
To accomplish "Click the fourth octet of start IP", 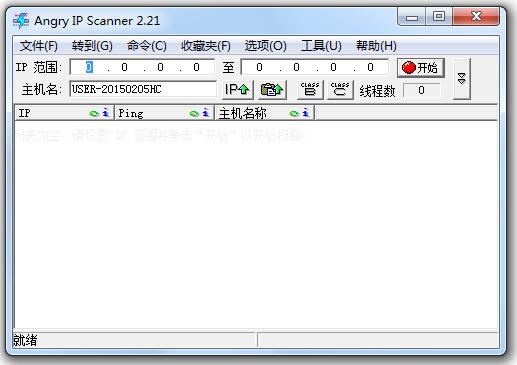I will (x=196, y=67).
